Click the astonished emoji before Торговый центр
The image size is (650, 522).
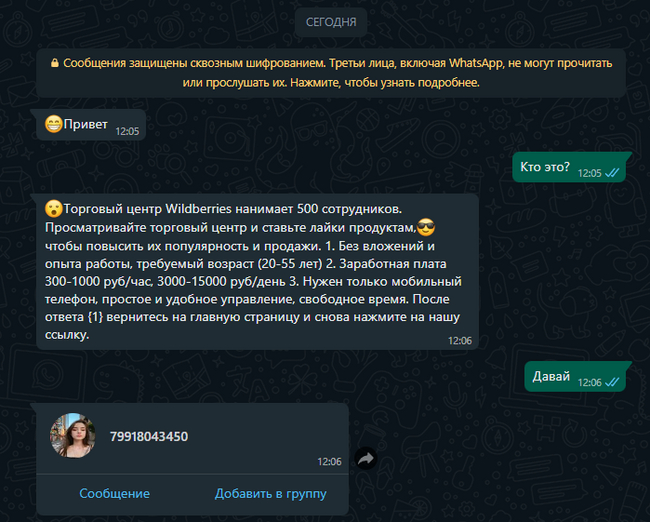[x=53, y=209]
